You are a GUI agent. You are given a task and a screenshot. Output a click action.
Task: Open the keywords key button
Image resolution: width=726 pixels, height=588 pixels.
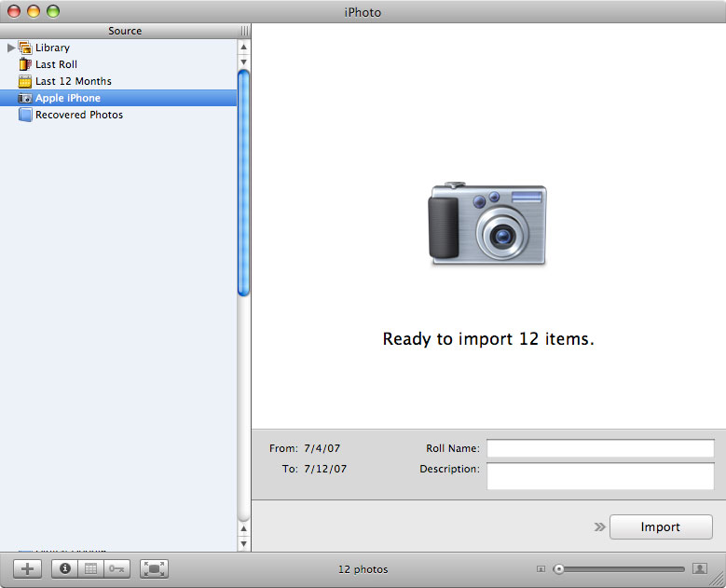(116, 568)
